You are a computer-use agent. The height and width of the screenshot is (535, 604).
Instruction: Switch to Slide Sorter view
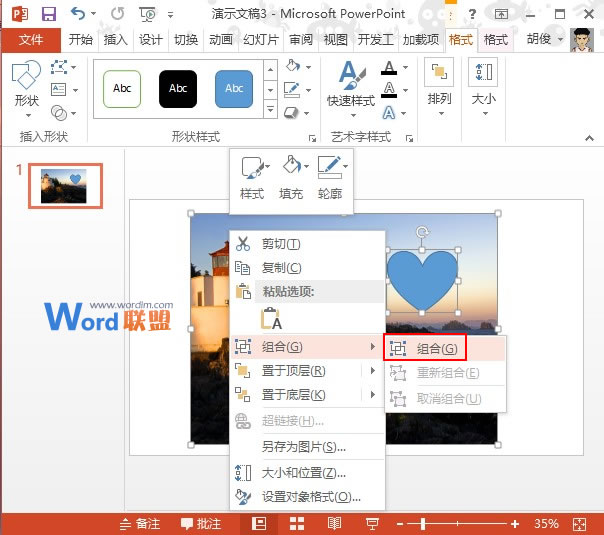point(297,523)
